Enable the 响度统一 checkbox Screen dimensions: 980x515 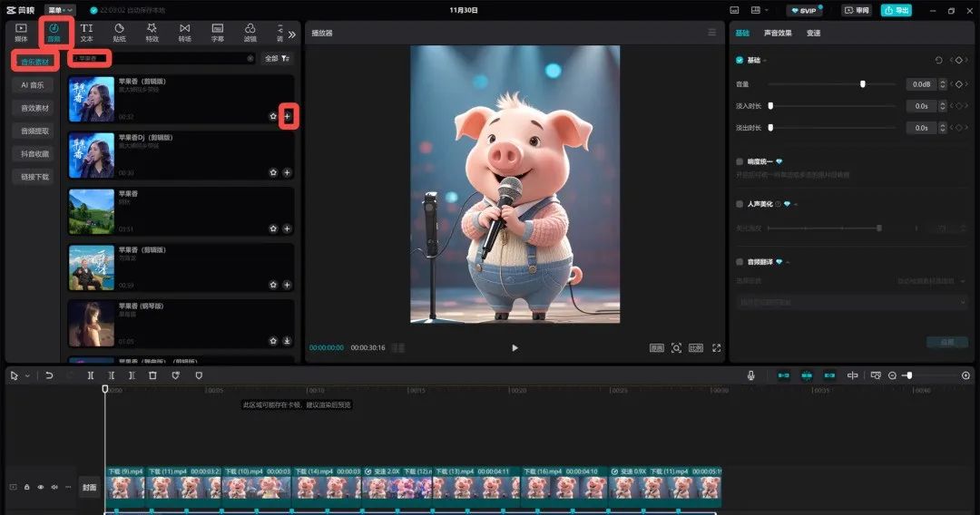coord(740,161)
